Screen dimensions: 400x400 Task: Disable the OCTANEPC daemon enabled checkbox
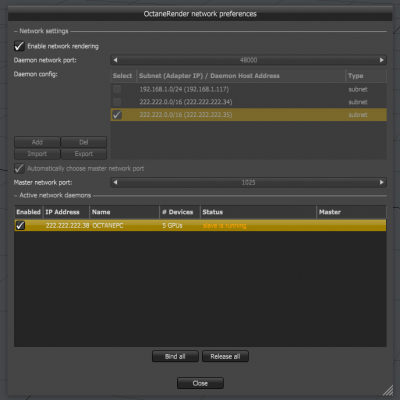[20, 226]
